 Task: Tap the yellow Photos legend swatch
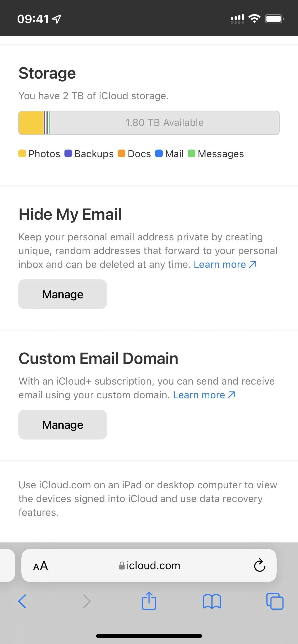click(22, 154)
